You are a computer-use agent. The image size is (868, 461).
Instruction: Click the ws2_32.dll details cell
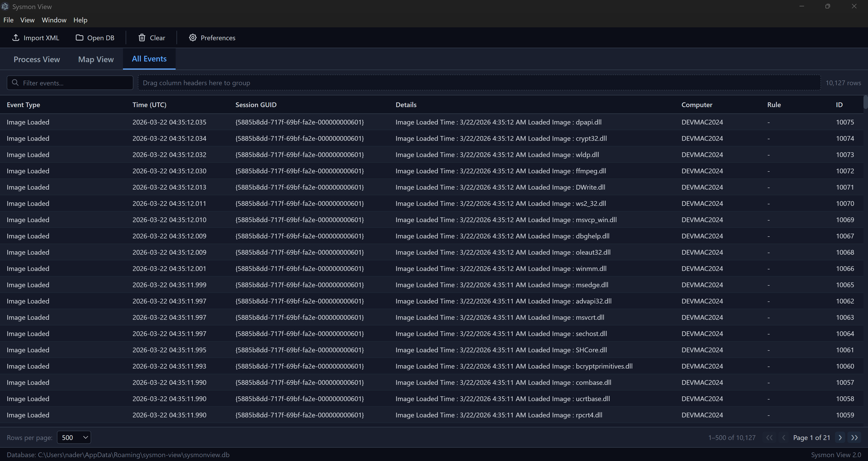pyautogui.click(x=501, y=204)
